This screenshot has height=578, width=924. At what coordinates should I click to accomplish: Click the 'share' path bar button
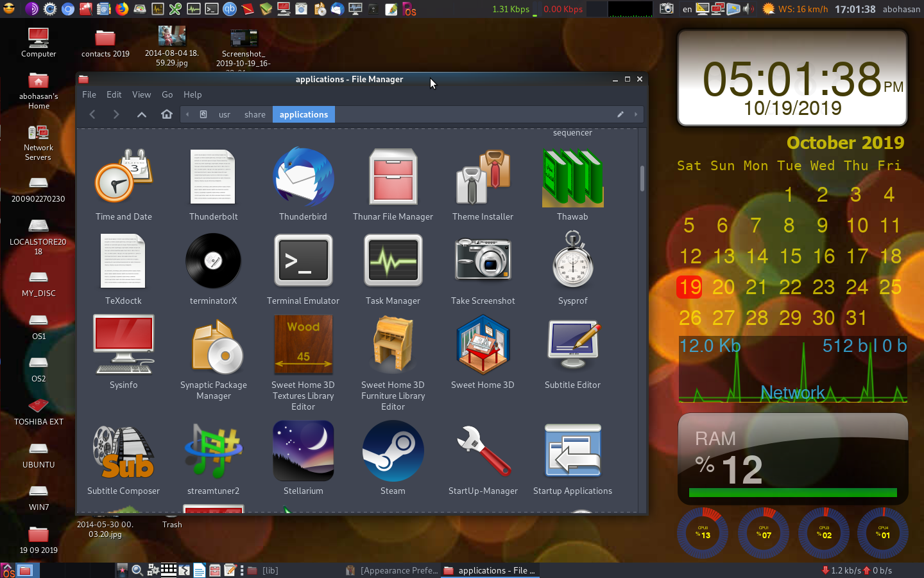tap(255, 114)
